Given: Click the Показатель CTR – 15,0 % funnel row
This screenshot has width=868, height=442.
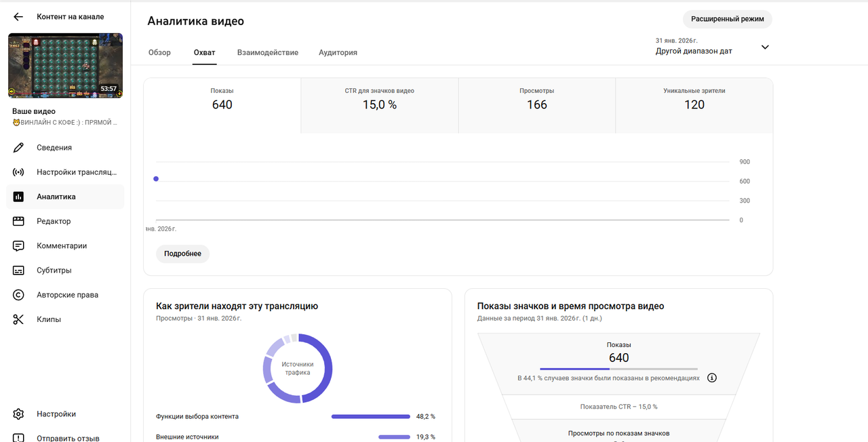Looking at the screenshot, I should 618,407.
